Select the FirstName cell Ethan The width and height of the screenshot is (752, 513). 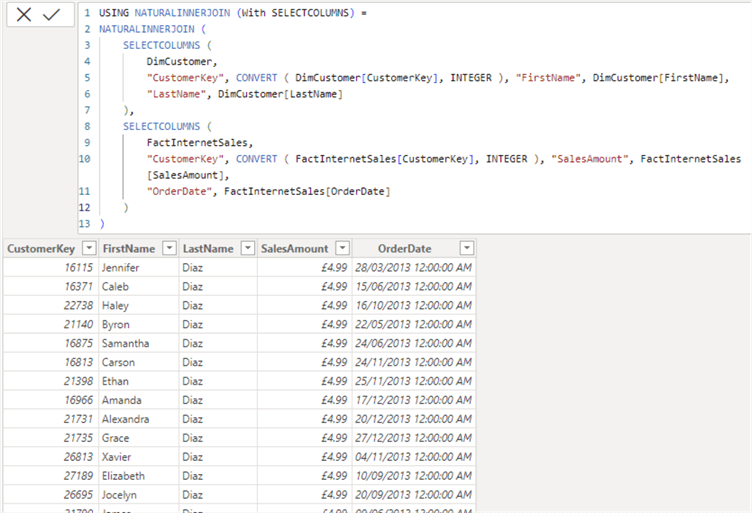[x=139, y=381]
